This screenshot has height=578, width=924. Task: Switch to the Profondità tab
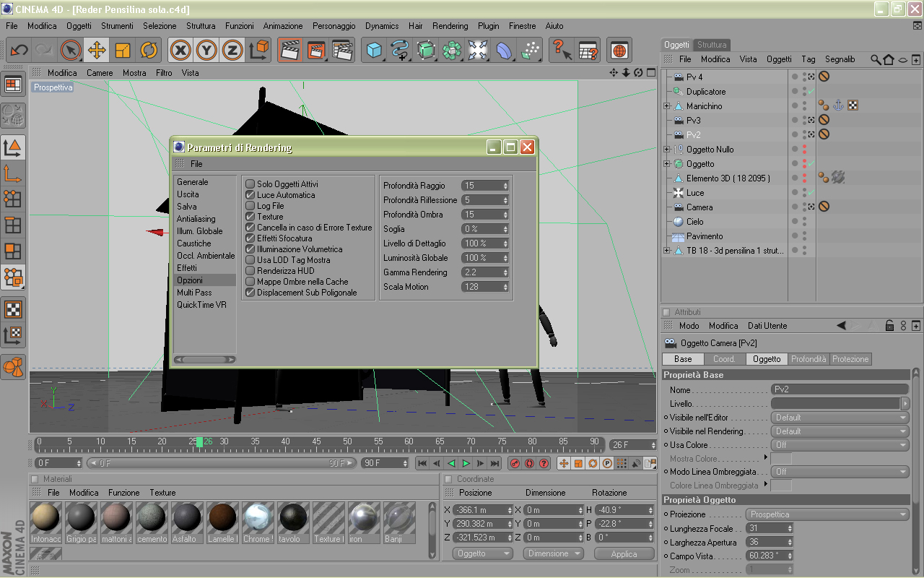808,359
